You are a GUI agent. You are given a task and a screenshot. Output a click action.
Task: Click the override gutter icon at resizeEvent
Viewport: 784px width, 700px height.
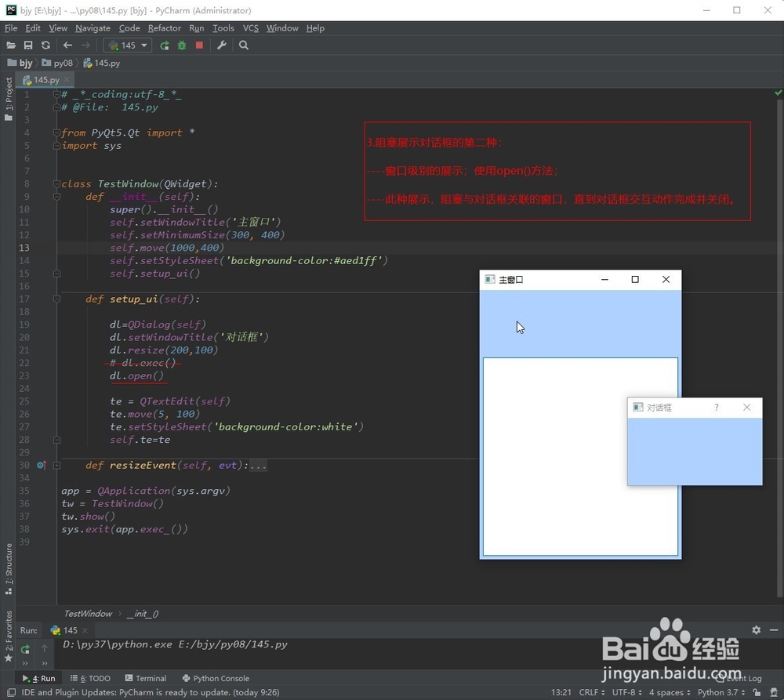(42, 466)
